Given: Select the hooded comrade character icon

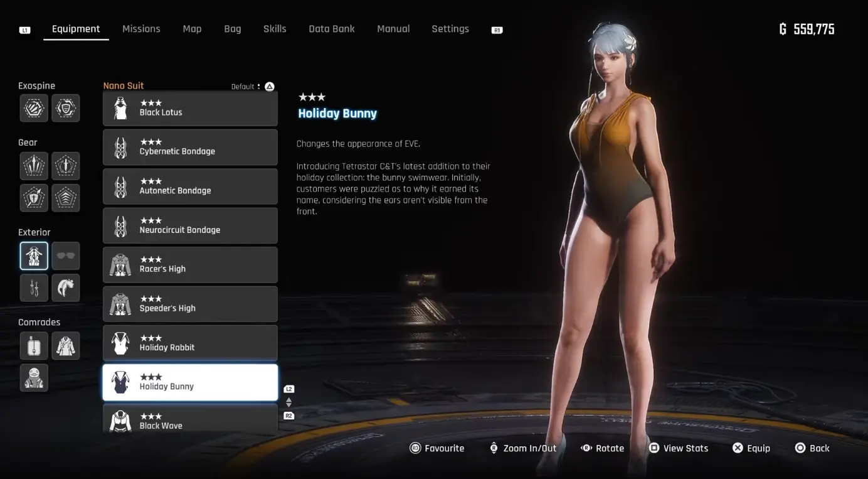Looking at the screenshot, I should [34, 378].
